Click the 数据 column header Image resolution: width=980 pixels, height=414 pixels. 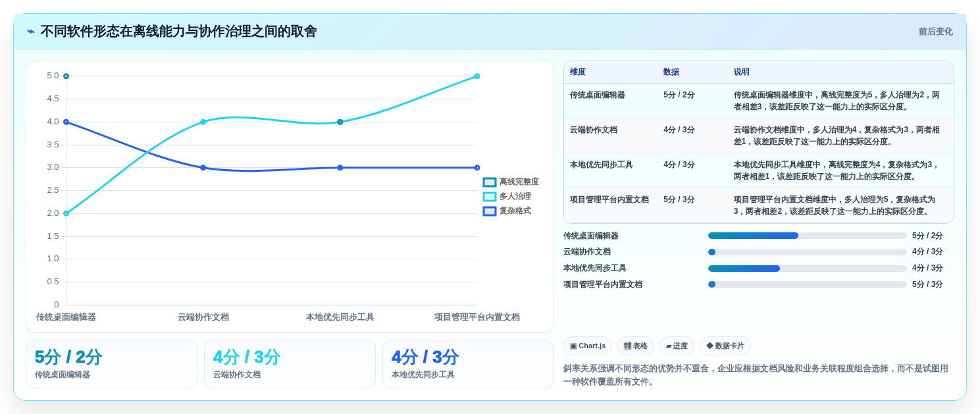(671, 72)
